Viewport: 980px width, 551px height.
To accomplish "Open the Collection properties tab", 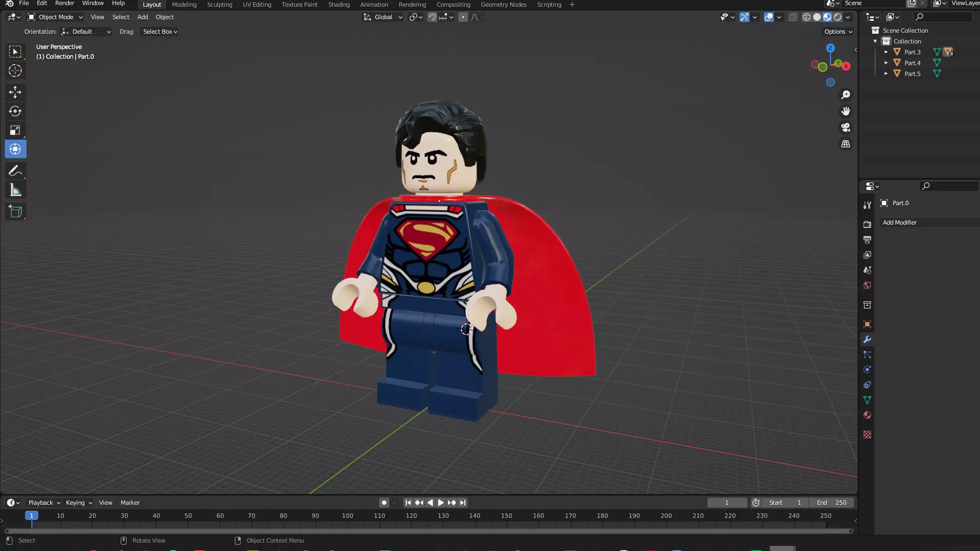I will tap(867, 305).
